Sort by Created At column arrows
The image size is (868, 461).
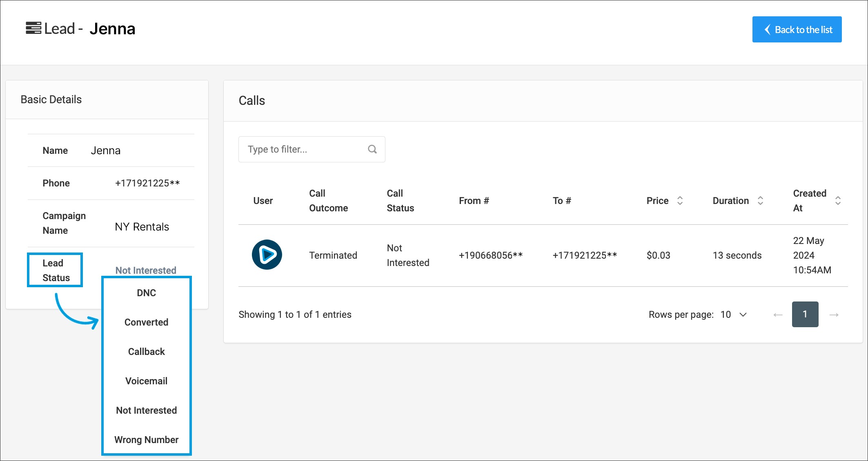[837, 201]
